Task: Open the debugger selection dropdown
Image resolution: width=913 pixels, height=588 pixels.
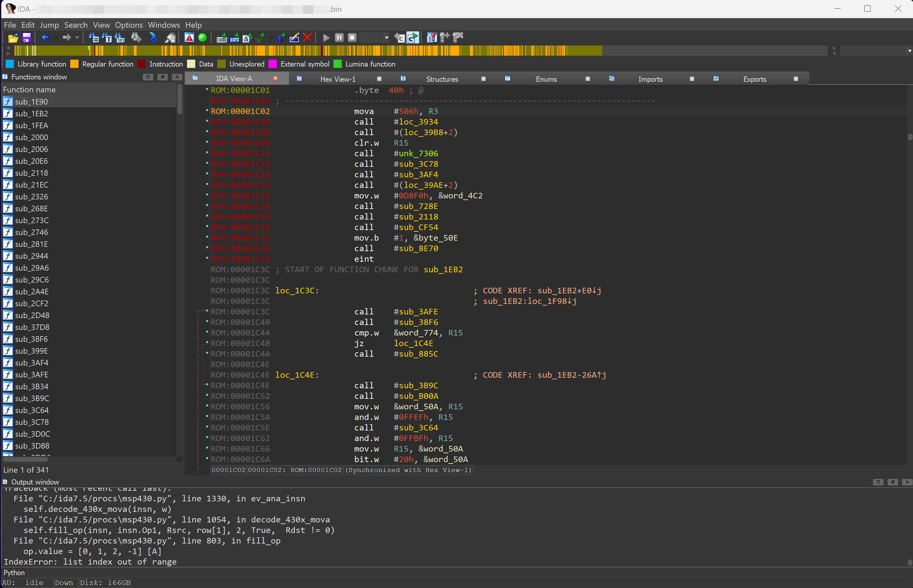Action: pos(386,38)
